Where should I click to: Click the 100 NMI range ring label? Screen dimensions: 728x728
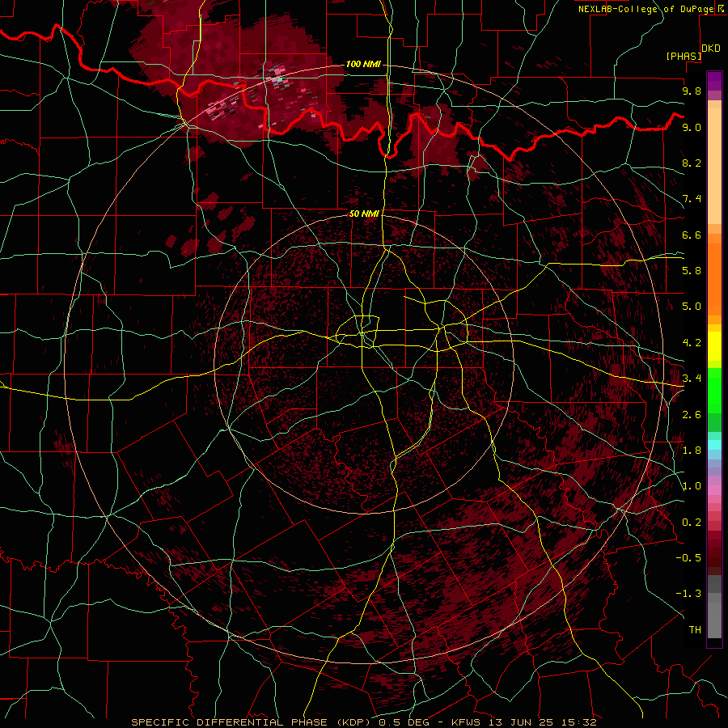point(363,64)
